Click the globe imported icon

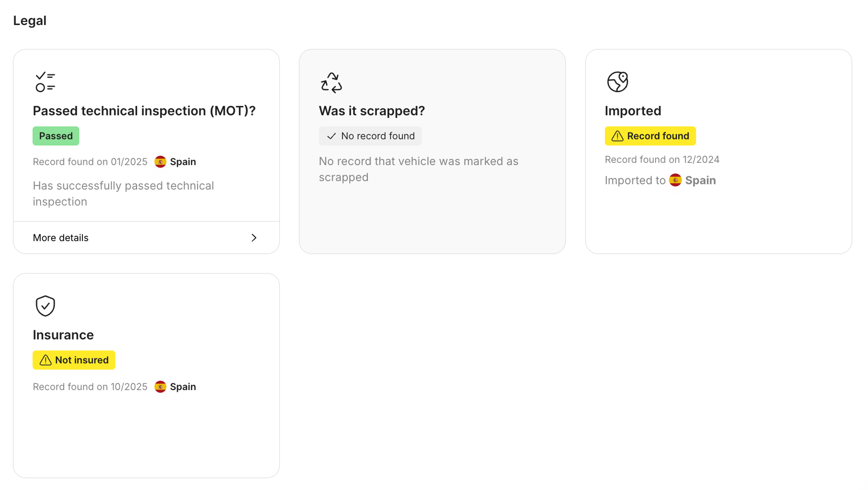coord(617,82)
